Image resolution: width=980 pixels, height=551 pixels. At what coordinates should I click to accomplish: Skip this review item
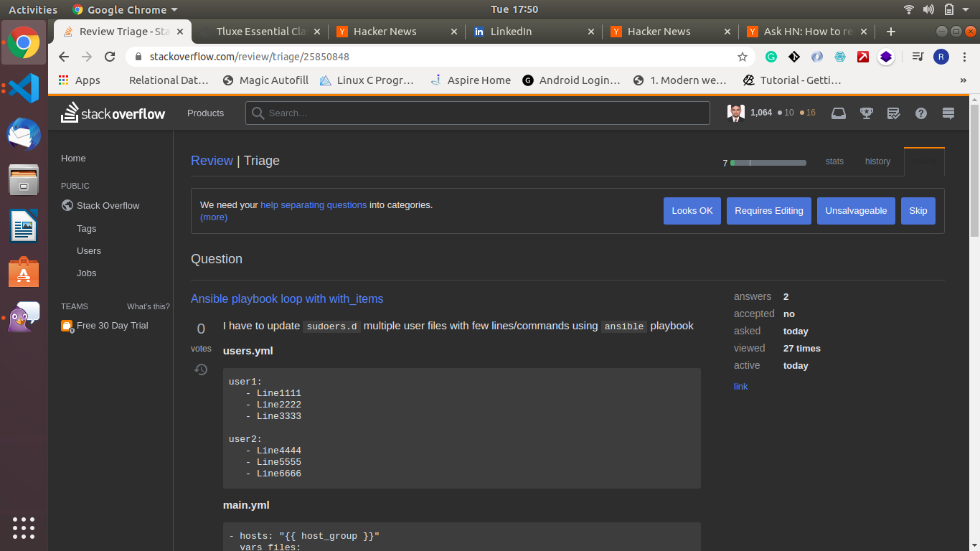918,211
